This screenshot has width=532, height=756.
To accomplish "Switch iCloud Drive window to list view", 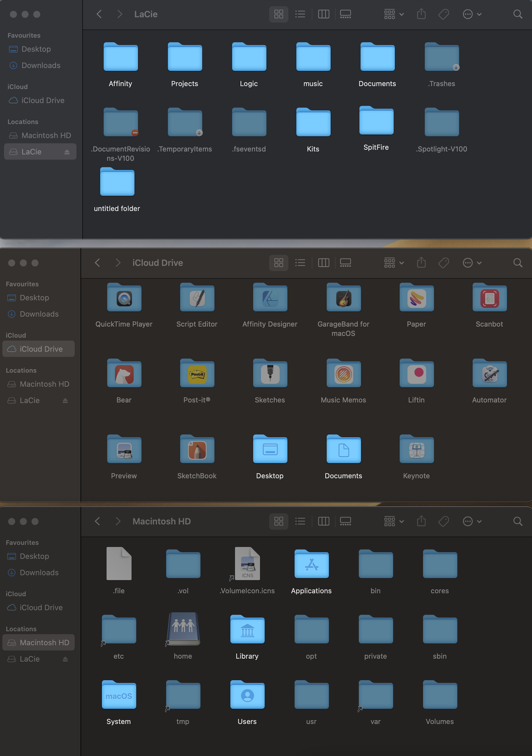I will click(x=300, y=263).
